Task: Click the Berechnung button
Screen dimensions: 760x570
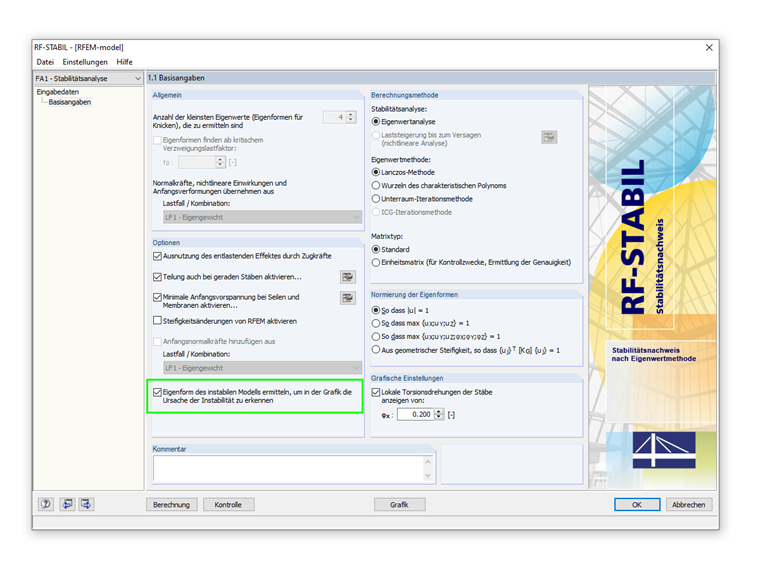Action: (x=172, y=505)
